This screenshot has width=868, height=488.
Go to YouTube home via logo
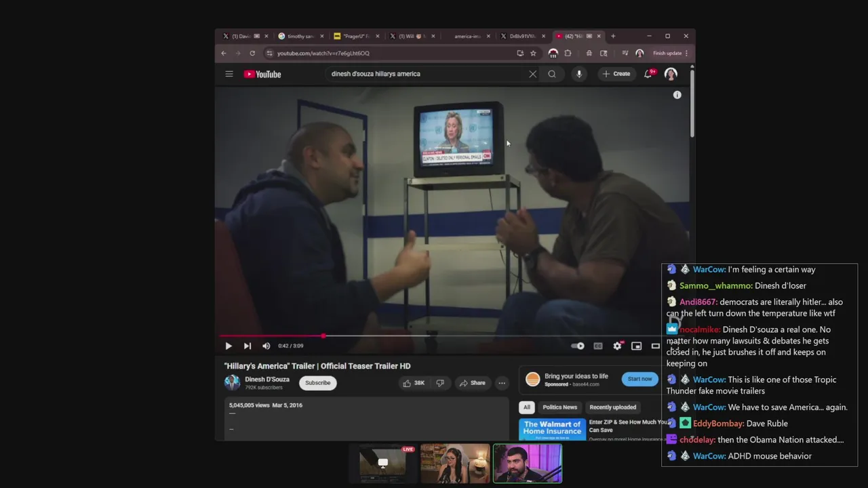coord(262,74)
